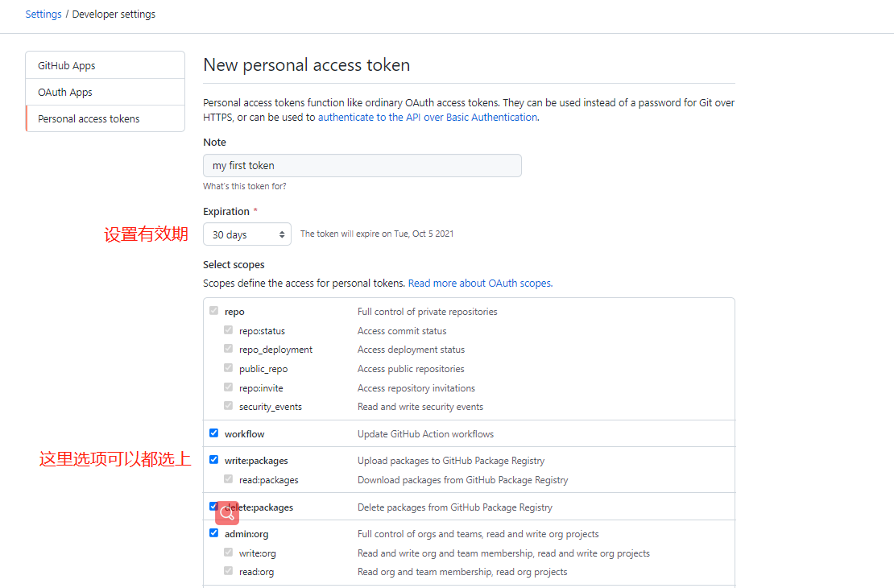Image resolution: width=894 pixels, height=588 pixels.
Task: Toggle the admin:org scope checkbox
Action: pos(213,532)
